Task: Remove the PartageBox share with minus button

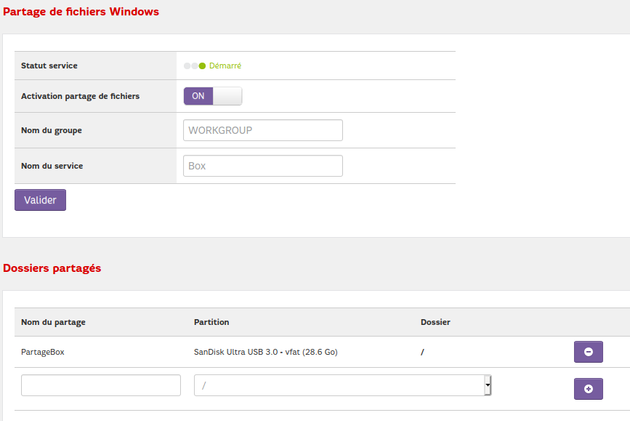Action: (588, 352)
